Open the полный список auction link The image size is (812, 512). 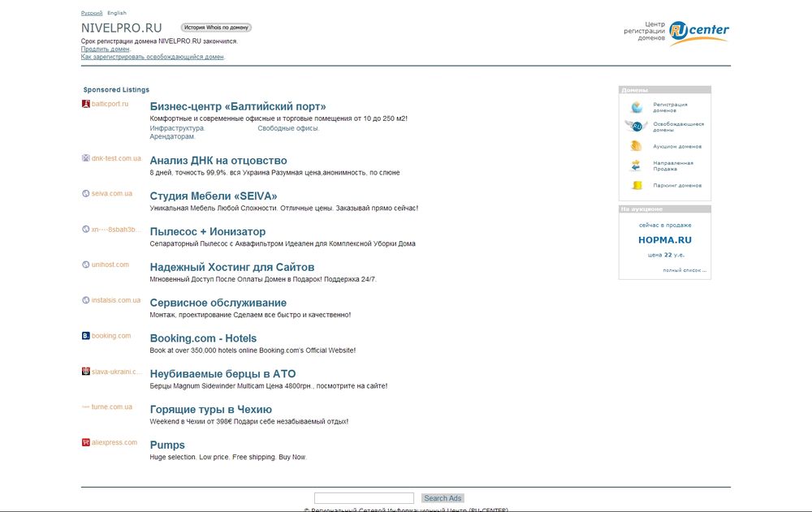click(x=684, y=270)
